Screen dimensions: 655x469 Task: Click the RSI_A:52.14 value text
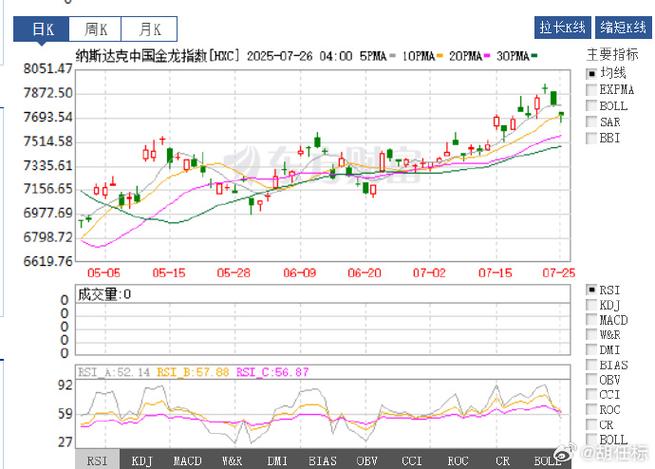point(114,372)
